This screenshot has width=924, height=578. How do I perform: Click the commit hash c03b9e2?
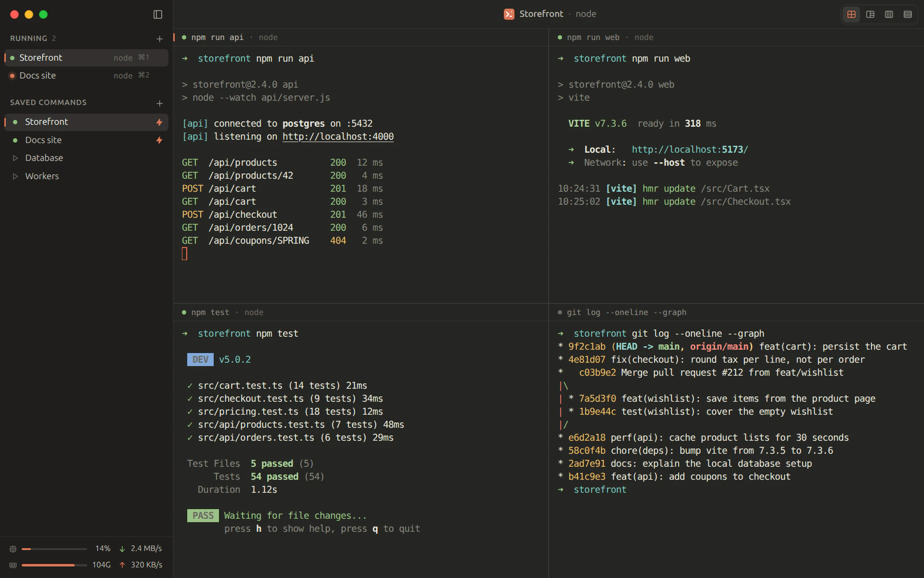coord(597,372)
